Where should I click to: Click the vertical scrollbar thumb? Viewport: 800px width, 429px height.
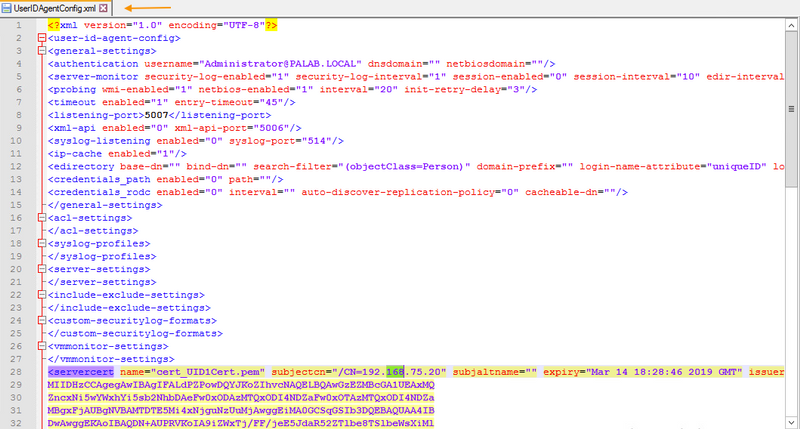(x=791, y=108)
